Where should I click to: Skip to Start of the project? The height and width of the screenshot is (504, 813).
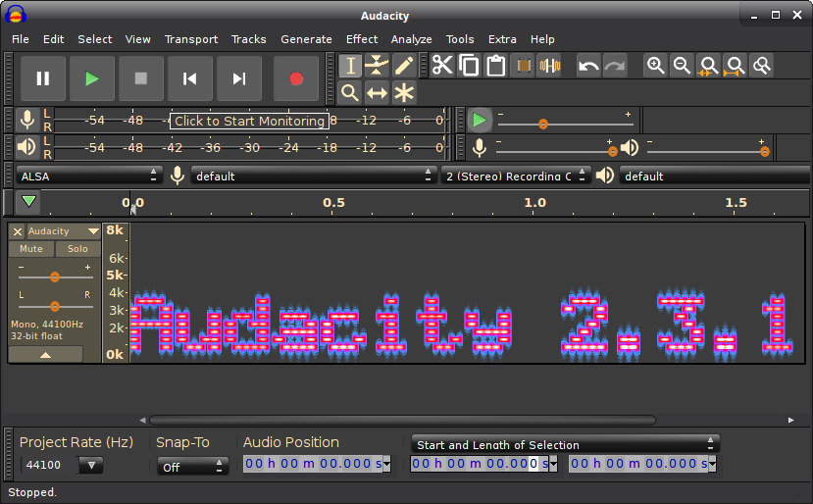point(190,78)
